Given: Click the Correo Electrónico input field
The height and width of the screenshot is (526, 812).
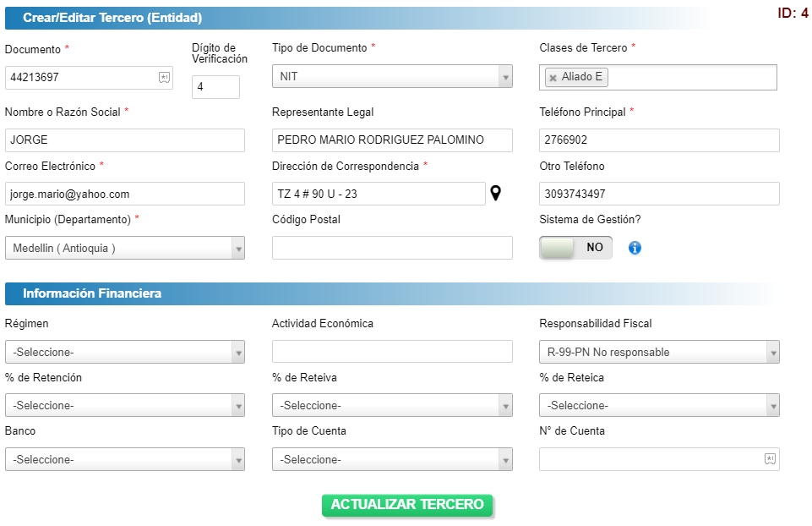Looking at the screenshot, I should (x=125, y=194).
